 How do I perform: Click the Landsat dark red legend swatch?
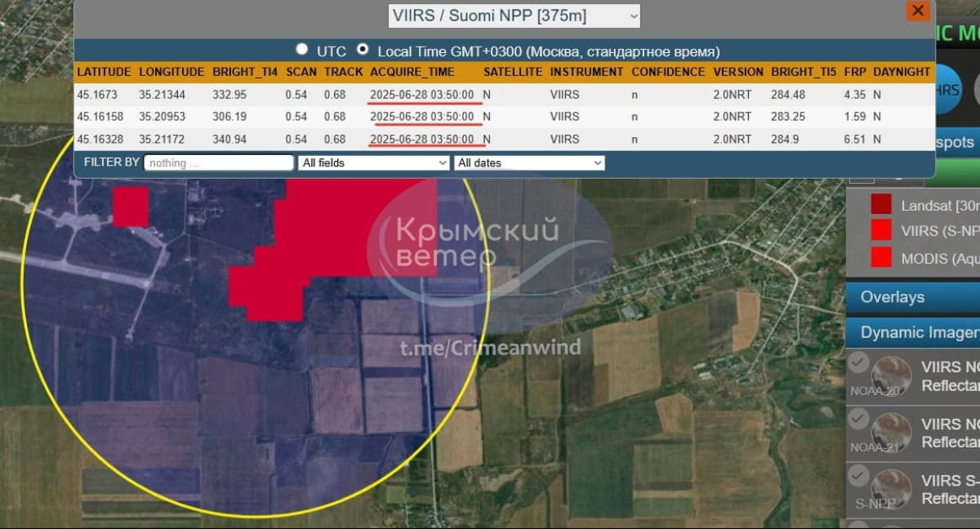tap(880, 204)
